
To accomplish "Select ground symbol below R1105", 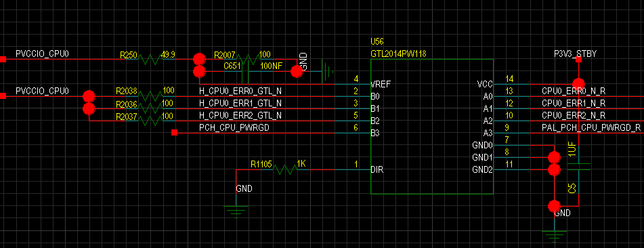I will (x=236, y=211).
